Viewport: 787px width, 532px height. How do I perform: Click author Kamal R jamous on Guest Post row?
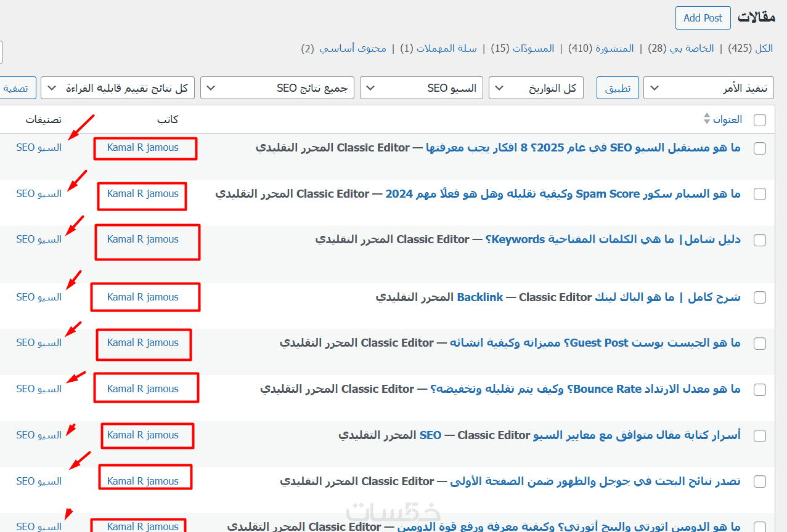pyautogui.click(x=143, y=343)
